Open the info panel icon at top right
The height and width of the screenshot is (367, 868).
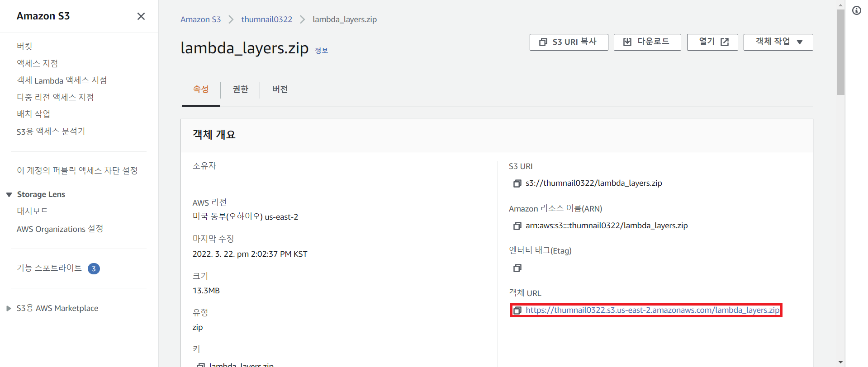click(857, 10)
